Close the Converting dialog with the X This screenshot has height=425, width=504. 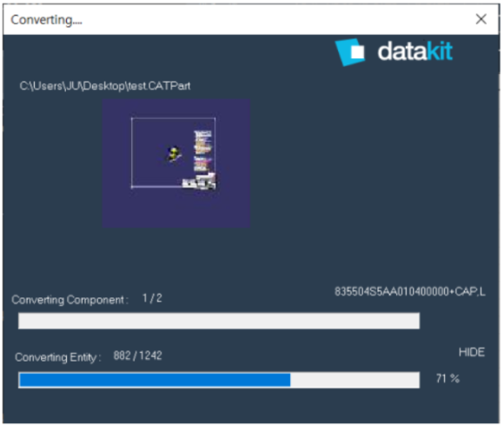click(481, 19)
